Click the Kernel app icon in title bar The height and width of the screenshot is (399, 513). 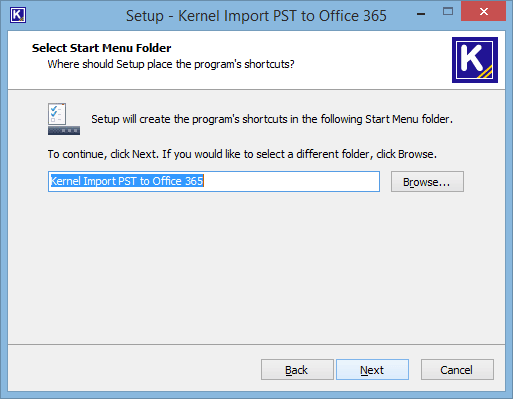(18, 15)
